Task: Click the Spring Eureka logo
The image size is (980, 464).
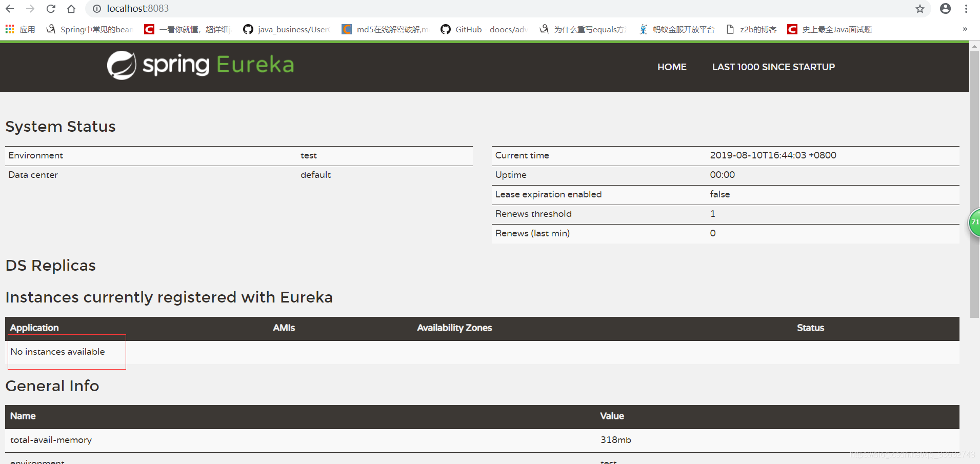Action: (x=201, y=65)
